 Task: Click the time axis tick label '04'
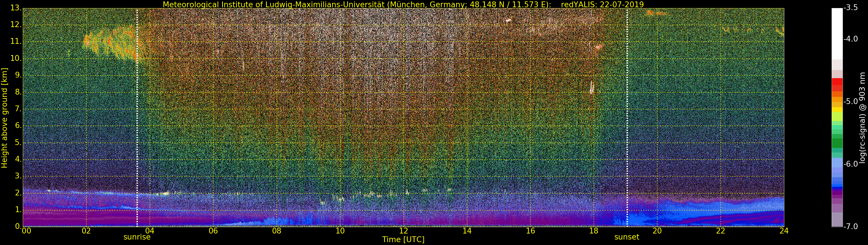pyautogui.click(x=150, y=231)
